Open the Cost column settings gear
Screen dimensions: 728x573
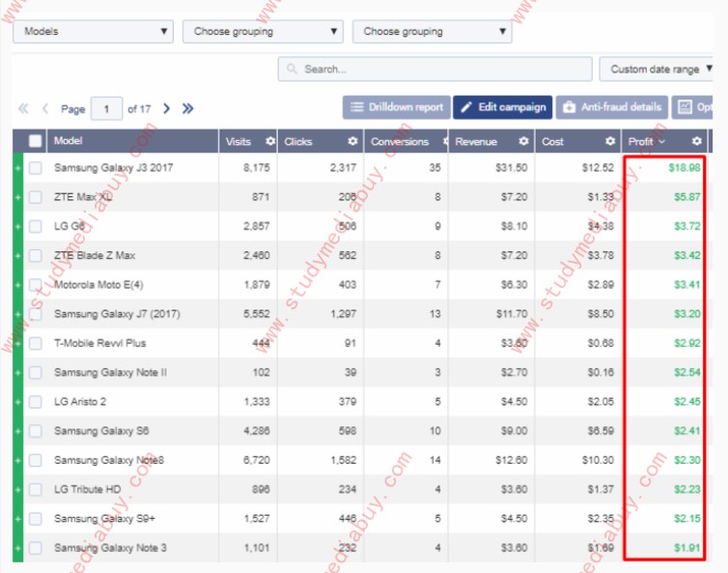tap(610, 141)
